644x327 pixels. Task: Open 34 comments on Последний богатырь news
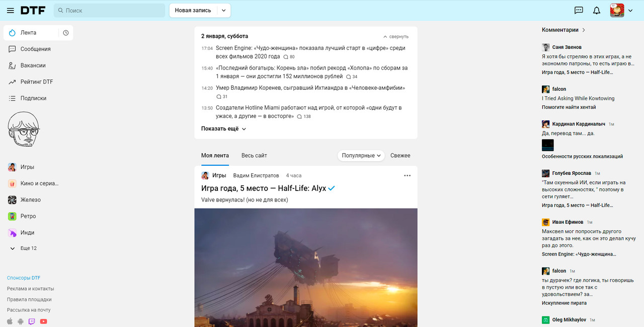[x=352, y=77]
